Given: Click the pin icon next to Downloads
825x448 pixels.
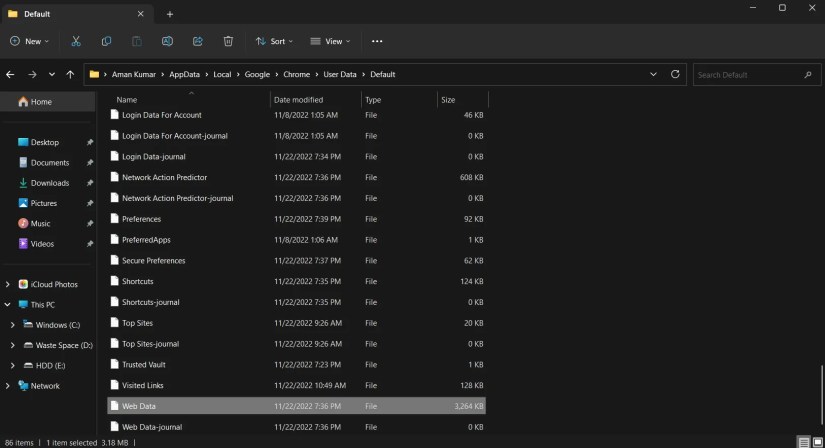Looking at the screenshot, I should click(89, 183).
